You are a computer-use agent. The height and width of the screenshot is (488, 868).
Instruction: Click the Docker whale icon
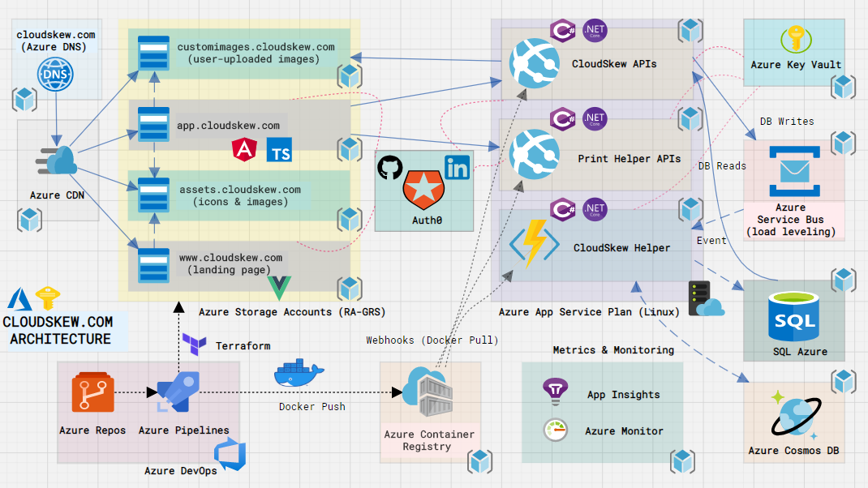click(299, 374)
